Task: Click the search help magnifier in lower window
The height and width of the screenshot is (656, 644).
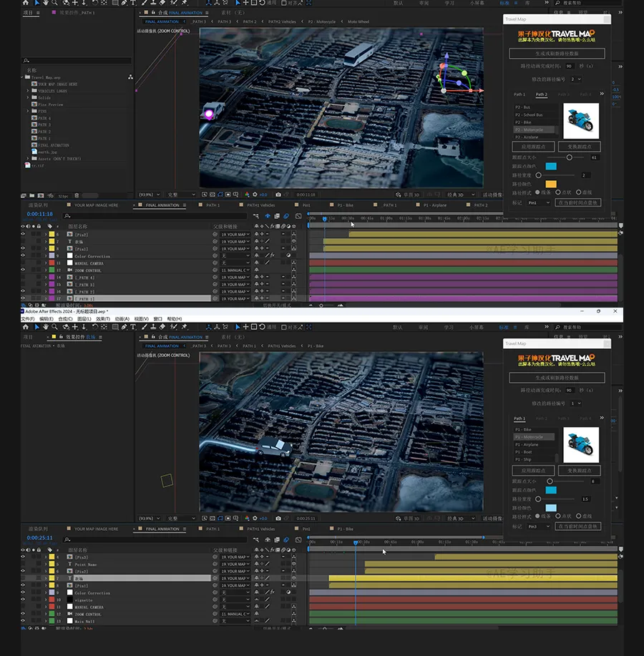Action: (x=558, y=327)
